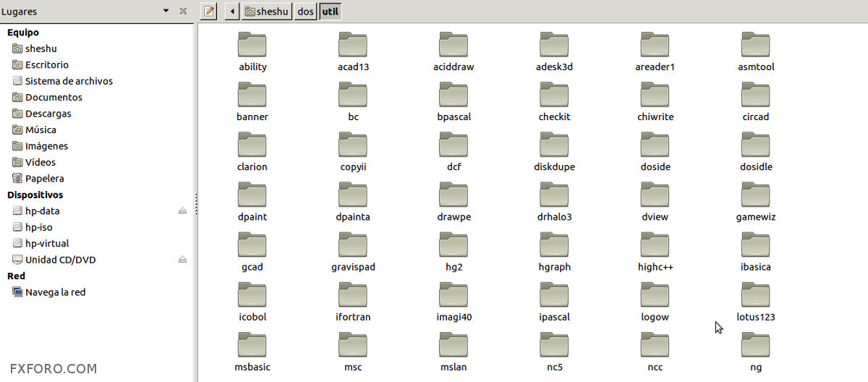868x382 pixels.
Task: Select the aciddraw folder icon
Action: pos(454,45)
